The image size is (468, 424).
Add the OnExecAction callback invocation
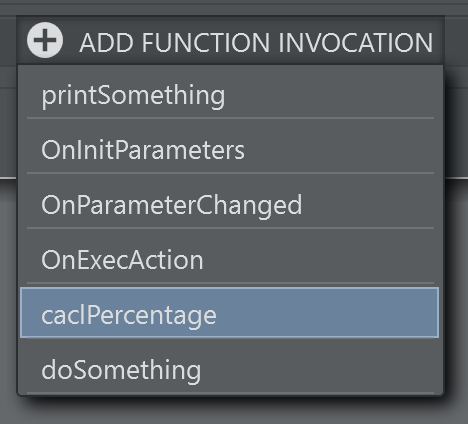230,260
